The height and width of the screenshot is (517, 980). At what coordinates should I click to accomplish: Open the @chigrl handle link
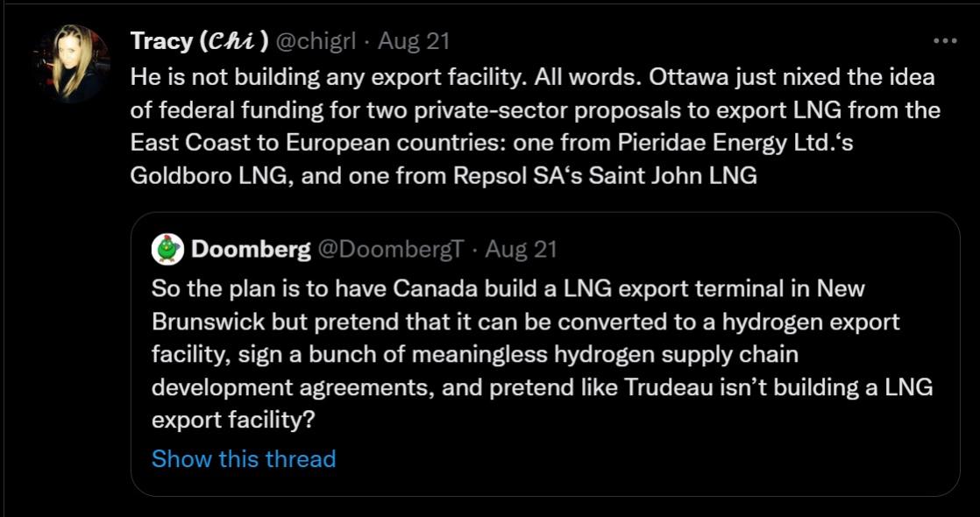pos(316,40)
